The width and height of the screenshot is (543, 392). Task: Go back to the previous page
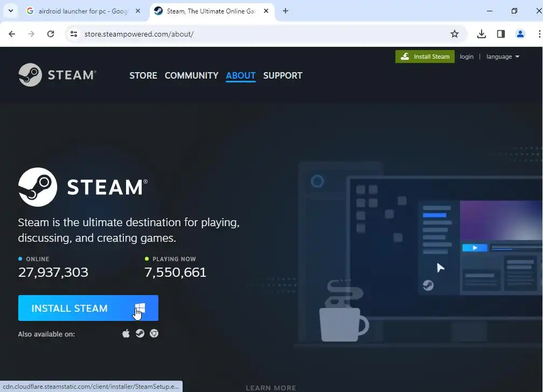point(12,34)
